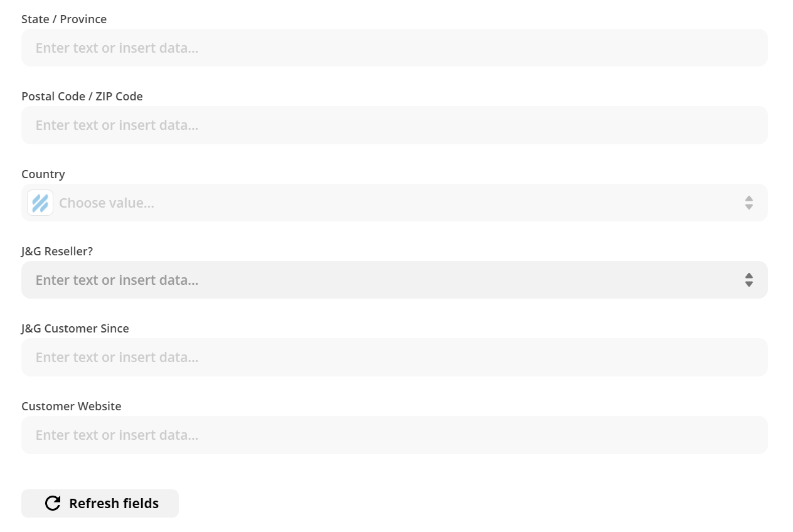The width and height of the screenshot is (793, 532).
Task: Expand Country dropdown using its arrows
Action: click(x=748, y=203)
